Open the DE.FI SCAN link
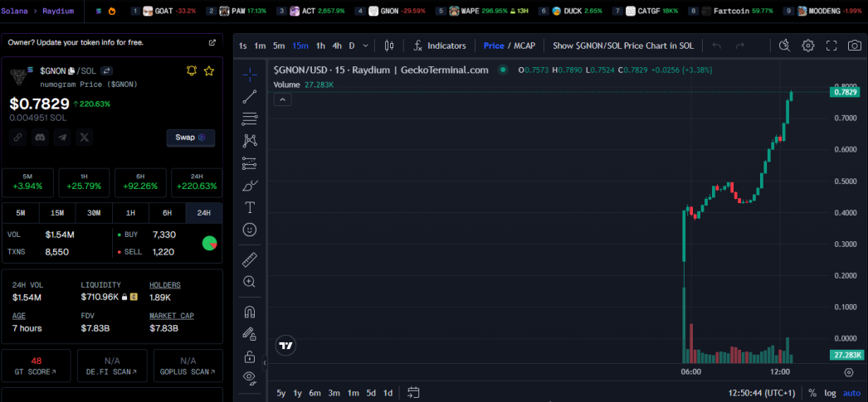Screen dimensions: 868x402 (112, 366)
